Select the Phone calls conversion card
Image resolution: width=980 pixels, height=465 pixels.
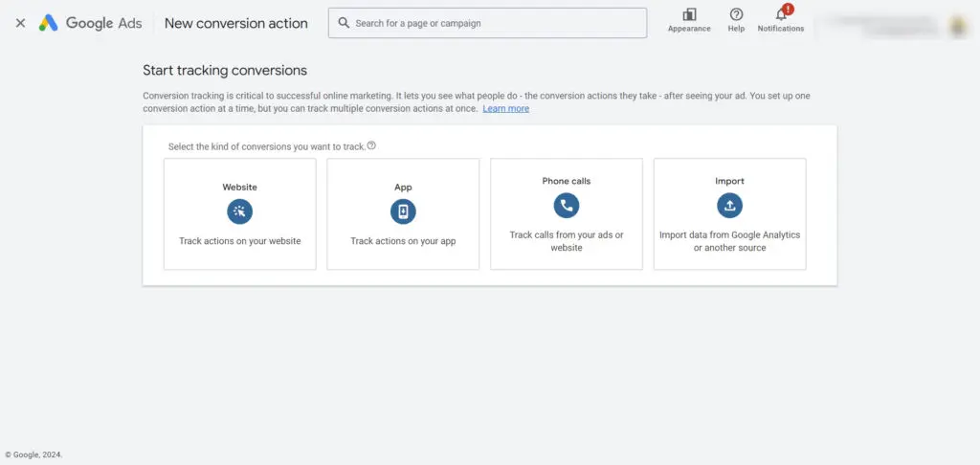pos(567,213)
